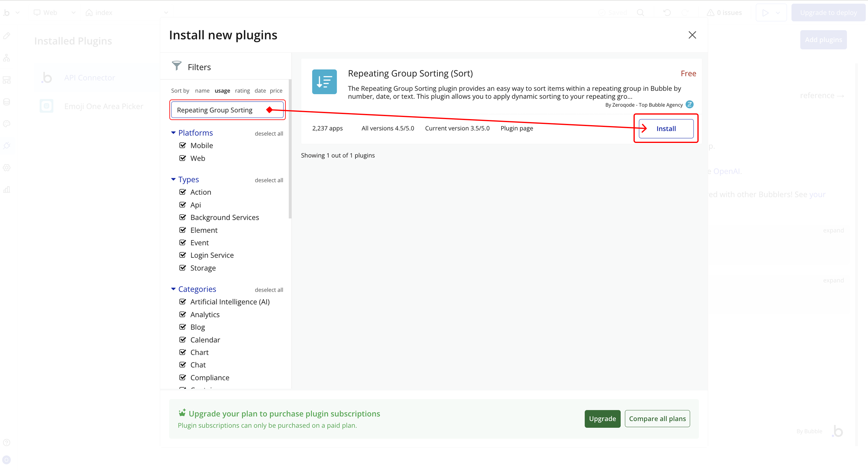Collapse the Categories filter section
This screenshot has height=471, width=868.
pyautogui.click(x=173, y=289)
